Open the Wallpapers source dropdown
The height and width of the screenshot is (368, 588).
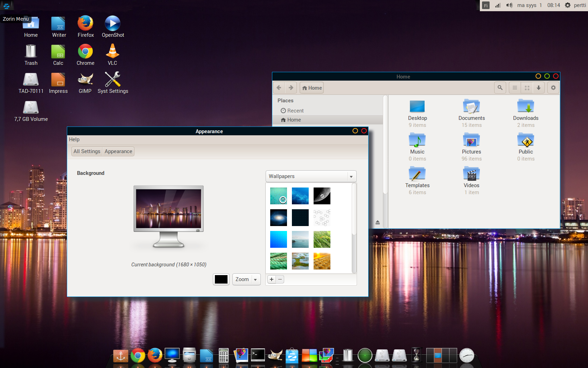pyautogui.click(x=311, y=176)
